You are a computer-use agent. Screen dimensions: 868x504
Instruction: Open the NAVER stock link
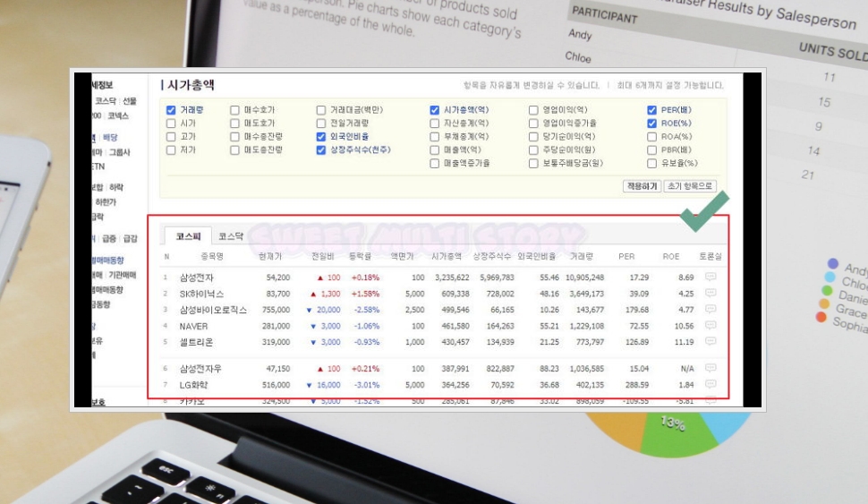tap(194, 326)
